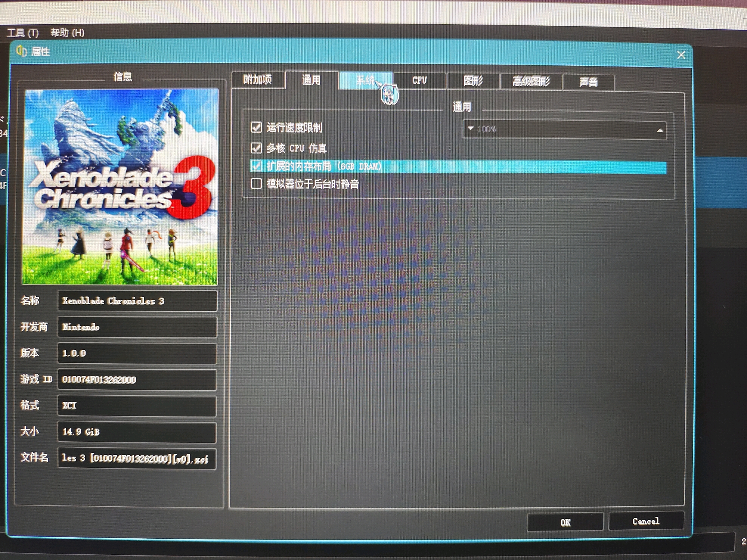Click the 信息 panel heading
747x560 pixels.
coord(123,77)
